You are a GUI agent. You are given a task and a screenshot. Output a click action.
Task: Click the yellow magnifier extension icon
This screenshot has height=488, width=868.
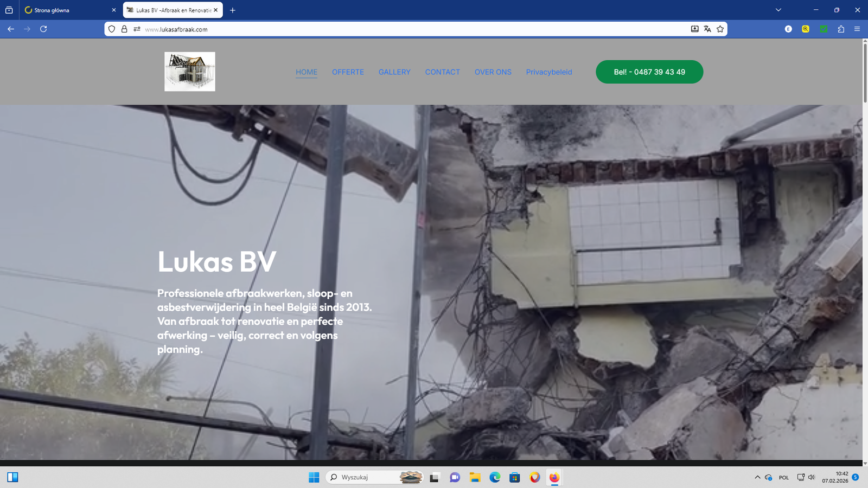coord(806,29)
